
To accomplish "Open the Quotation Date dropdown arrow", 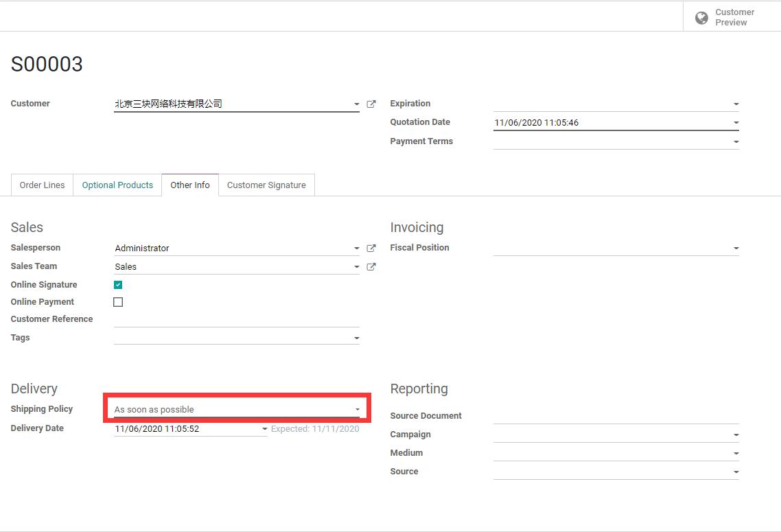I will [736, 123].
